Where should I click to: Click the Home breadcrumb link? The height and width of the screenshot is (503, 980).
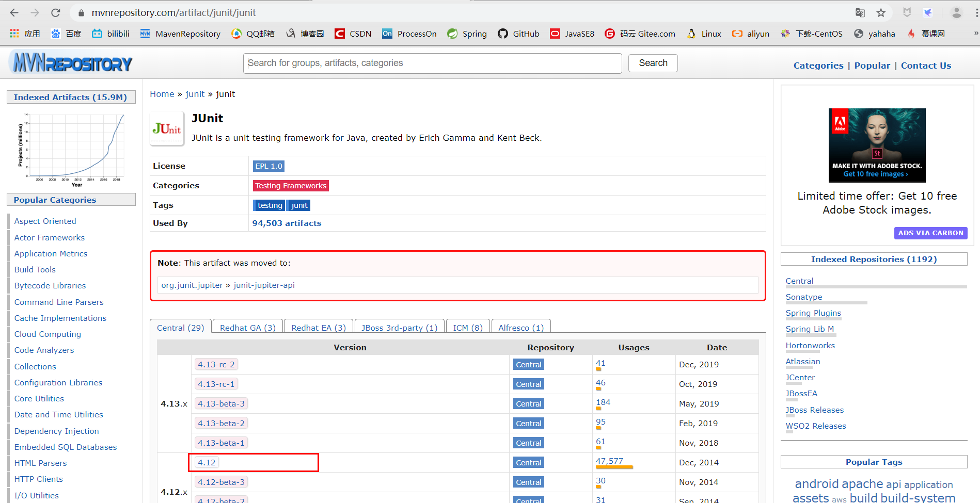(162, 94)
